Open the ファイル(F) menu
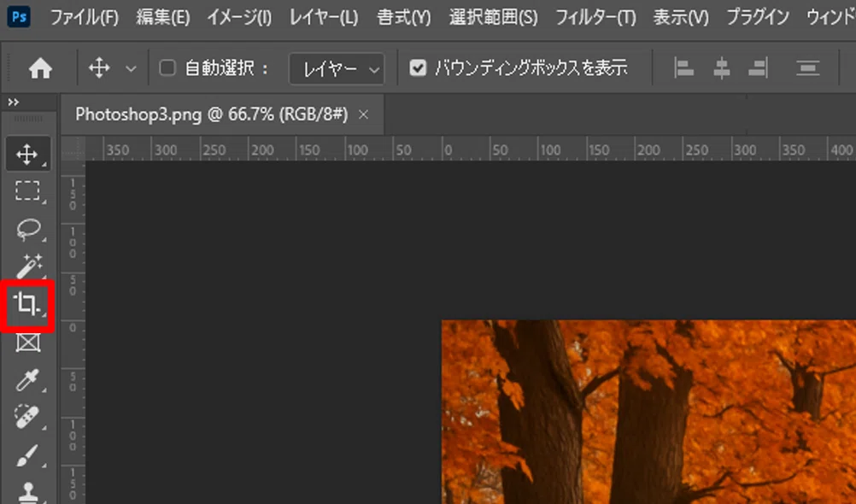 coord(84,17)
